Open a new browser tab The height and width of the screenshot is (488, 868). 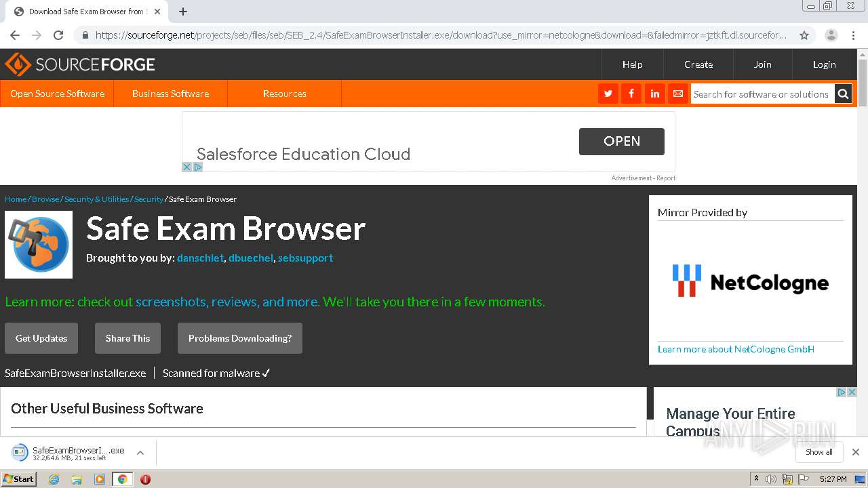183,12
